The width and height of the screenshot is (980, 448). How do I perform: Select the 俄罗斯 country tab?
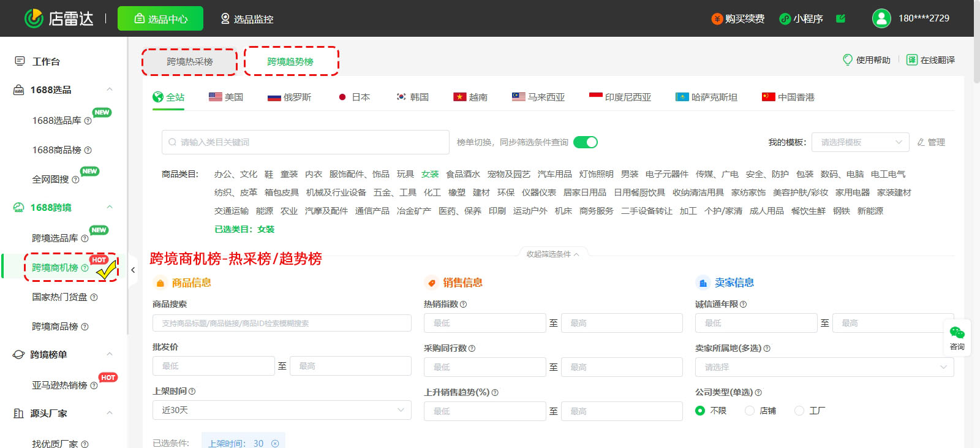(x=290, y=97)
